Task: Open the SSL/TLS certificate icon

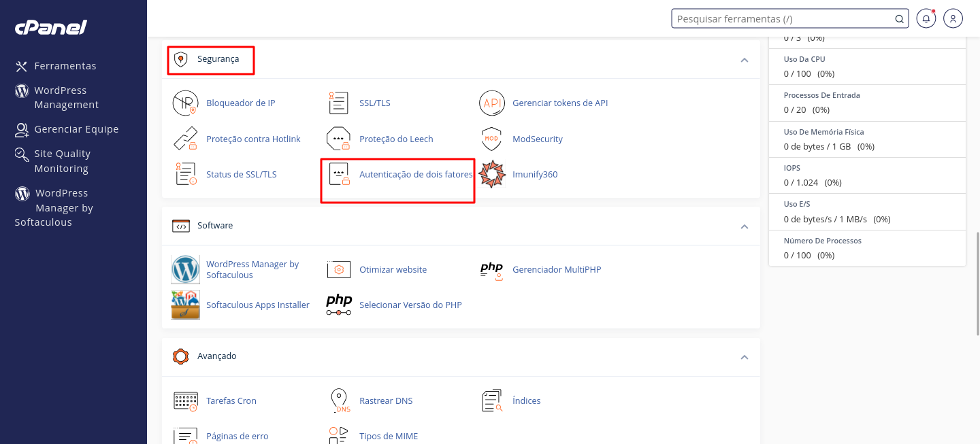Action: click(338, 103)
